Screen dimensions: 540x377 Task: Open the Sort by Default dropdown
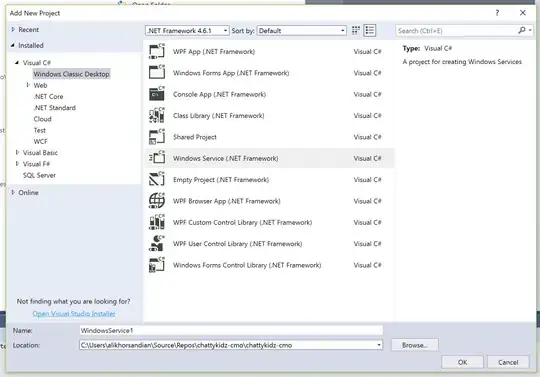301,31
